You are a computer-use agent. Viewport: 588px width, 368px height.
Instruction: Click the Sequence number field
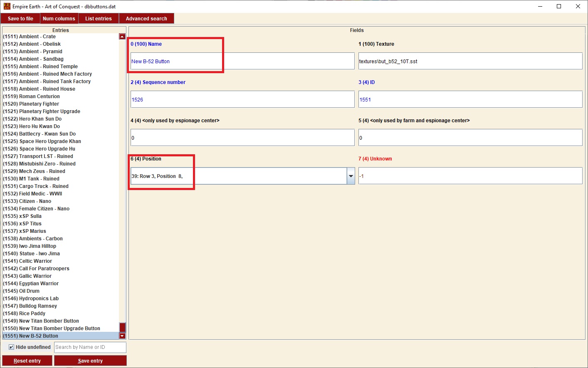(x=242, y=99)
